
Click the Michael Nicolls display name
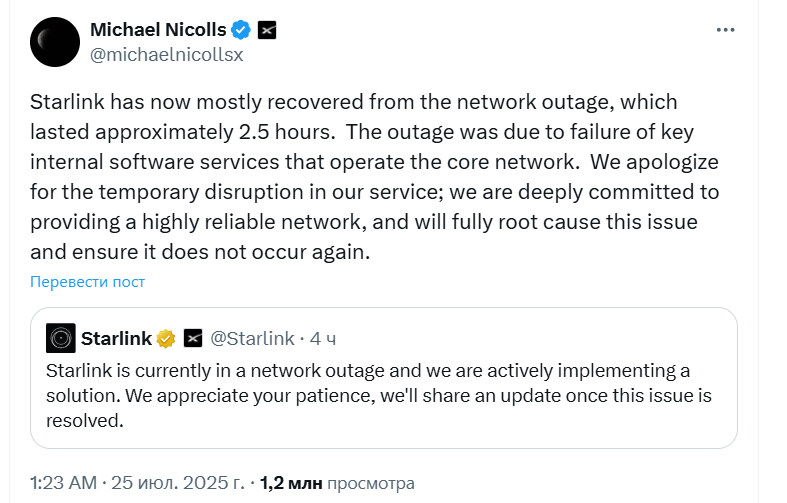pyautogui.click(x=158, y=30)
